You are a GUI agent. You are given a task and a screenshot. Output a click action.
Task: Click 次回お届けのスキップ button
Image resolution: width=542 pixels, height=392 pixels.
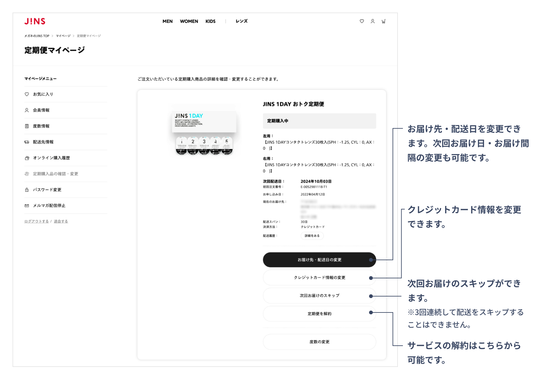(x=319, y=296)
